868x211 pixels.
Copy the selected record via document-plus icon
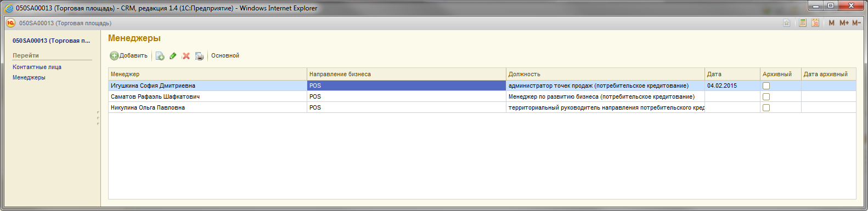(160, 56)
